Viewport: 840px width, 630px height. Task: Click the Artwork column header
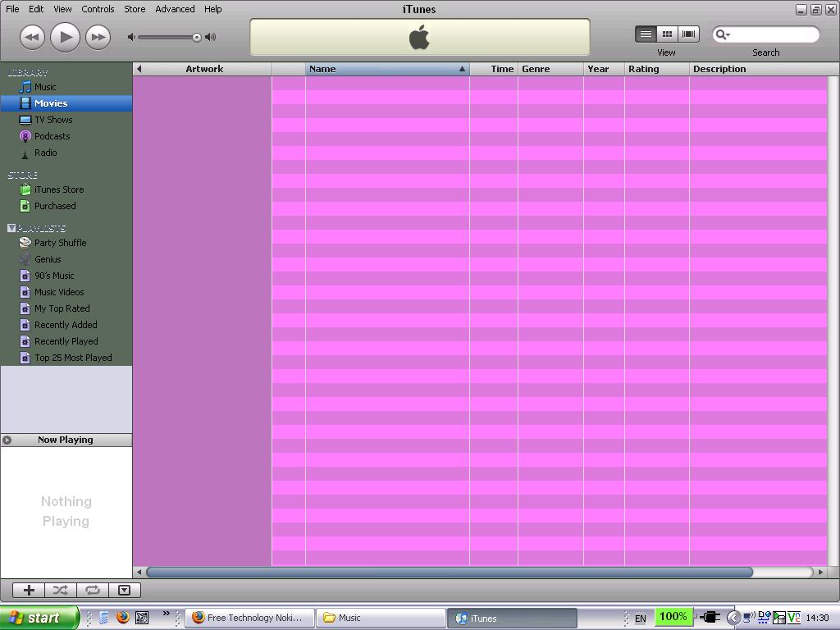point(204,69)
